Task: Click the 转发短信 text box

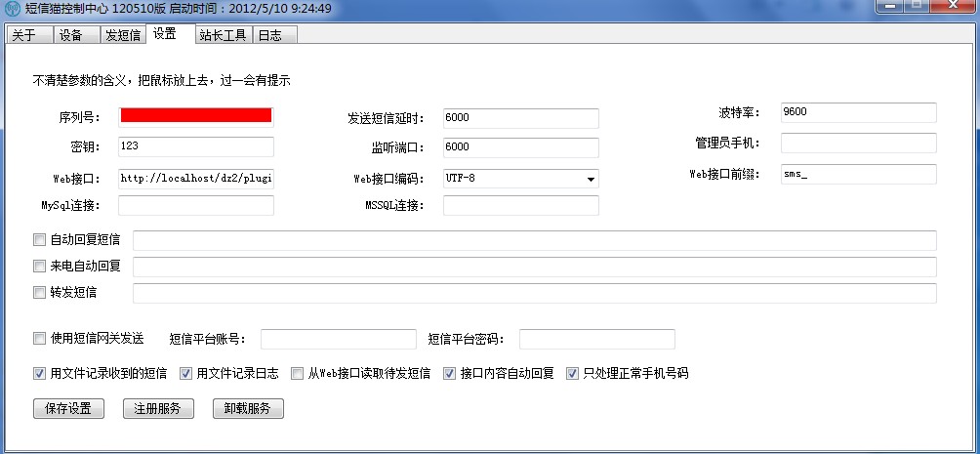Action: (534, 293)
